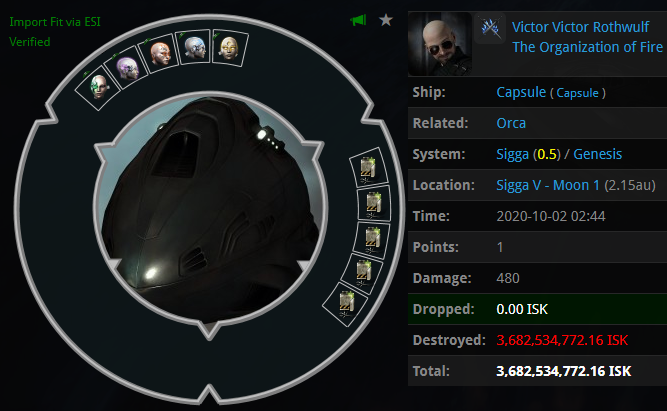Select the purple head implant icon
Screen dimensions: 667x411
pyautogui.click(x=127, y=68)
